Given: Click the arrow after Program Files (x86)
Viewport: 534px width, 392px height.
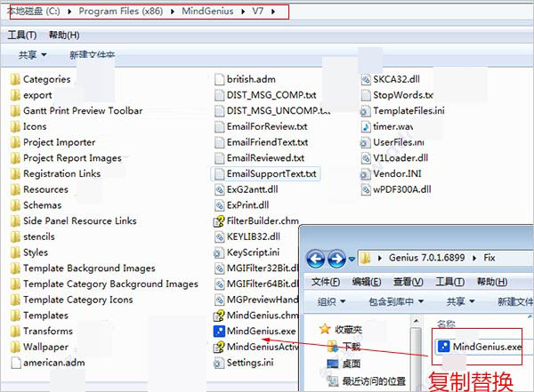Looking at the screenshot, I should [173, 12].
